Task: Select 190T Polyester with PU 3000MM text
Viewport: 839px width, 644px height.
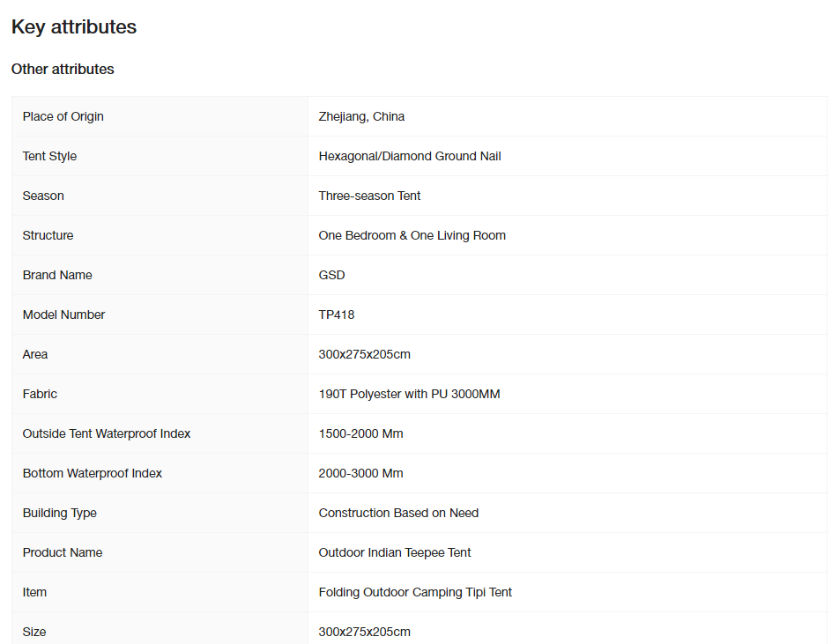Action: [x=409, y=394]
